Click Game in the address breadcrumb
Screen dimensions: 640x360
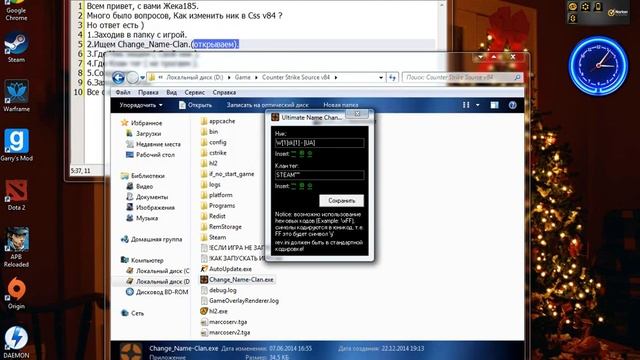tap(242, 77)
